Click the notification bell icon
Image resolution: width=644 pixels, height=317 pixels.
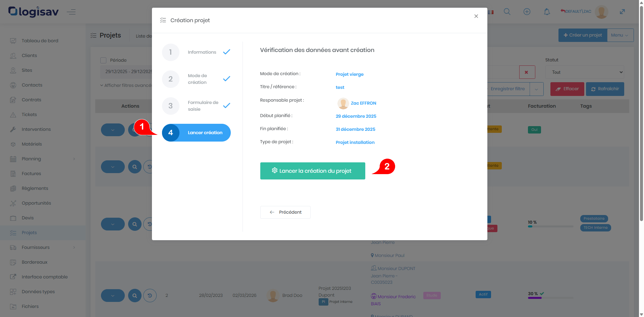tap(547, 12)
